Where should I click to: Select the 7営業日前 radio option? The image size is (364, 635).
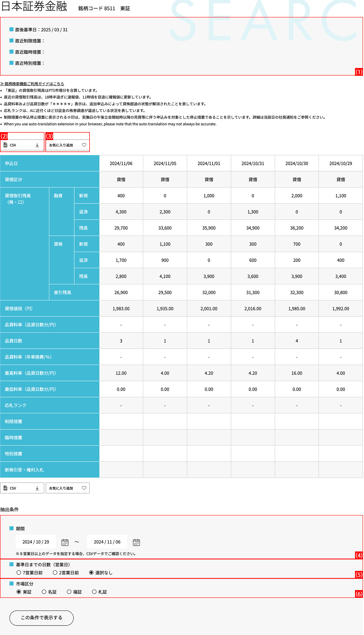point(19,573)
